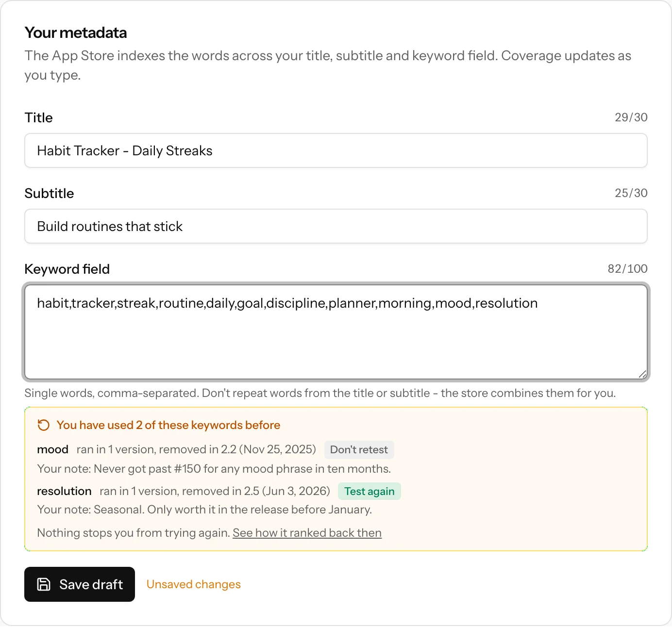Click inside the Keyword field textarea
The image size is (672, 627).
[336, 332]
